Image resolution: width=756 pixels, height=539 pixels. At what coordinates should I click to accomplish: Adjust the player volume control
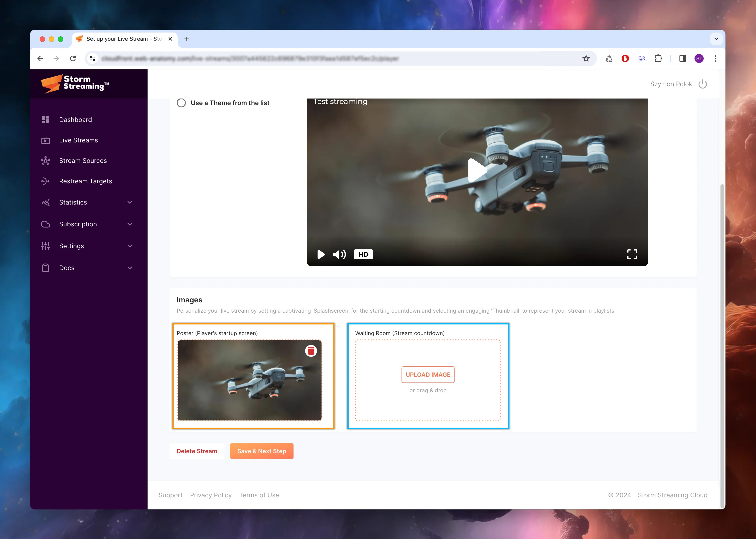(x=339, y=254)
